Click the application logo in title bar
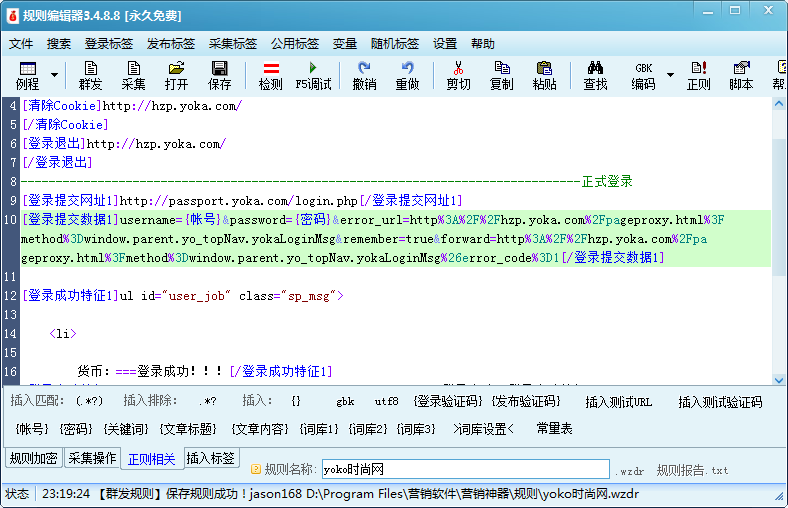Image resolution: width=788 pixels, height=508 pixels. coord(12,16)
